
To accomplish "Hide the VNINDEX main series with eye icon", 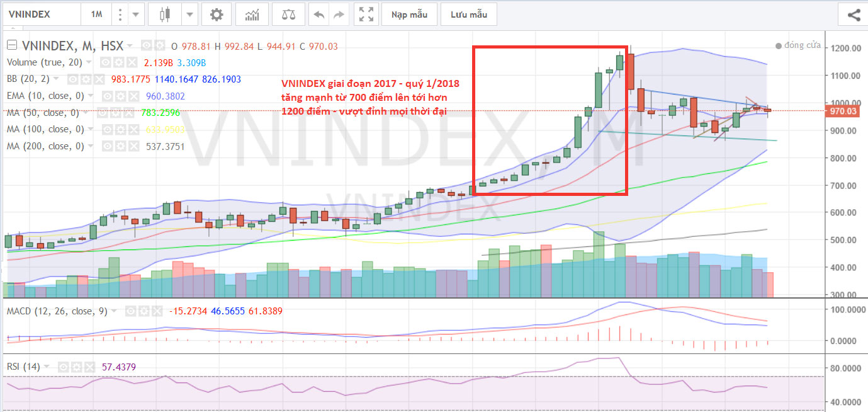I will coord(147,46).
